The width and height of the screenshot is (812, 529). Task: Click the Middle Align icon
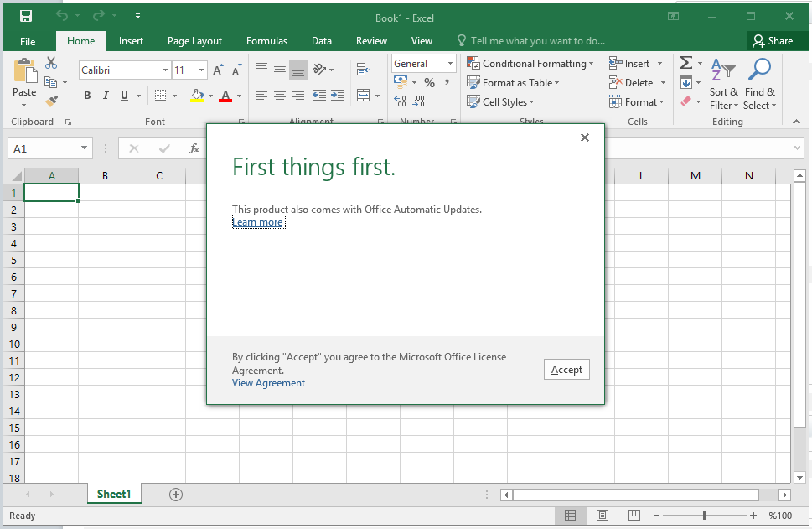pyautogui.click(x=280, y=69)
